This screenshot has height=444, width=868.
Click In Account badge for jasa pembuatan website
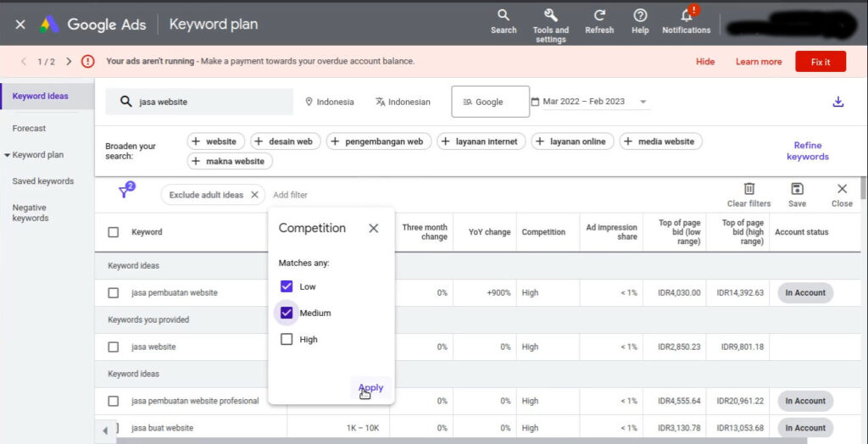805,293
